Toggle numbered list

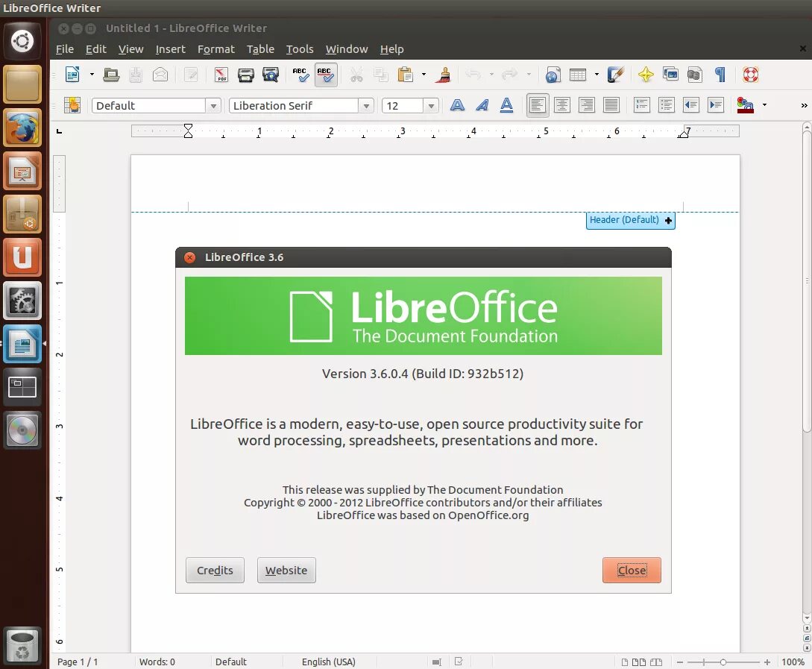click(x=642, y=105)
